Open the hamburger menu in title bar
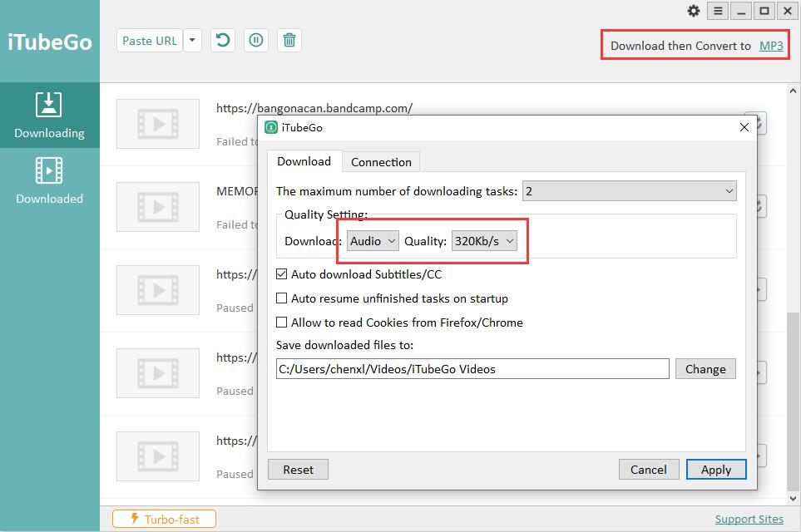801x532 pixels. (x=718, y=11)
